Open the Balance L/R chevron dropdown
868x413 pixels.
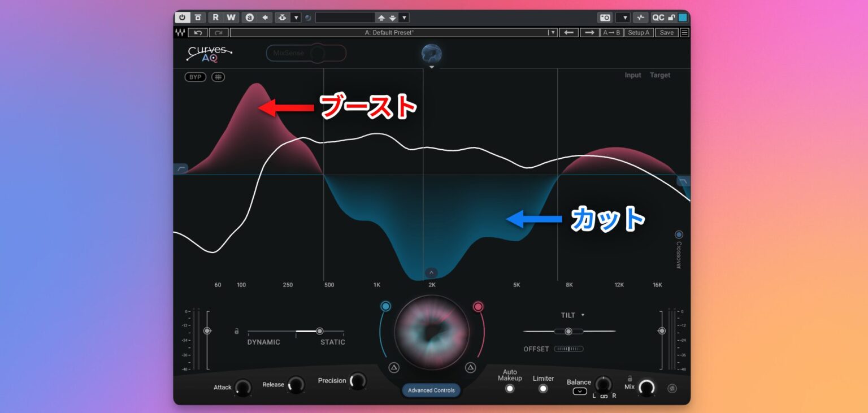click(580, 392)
